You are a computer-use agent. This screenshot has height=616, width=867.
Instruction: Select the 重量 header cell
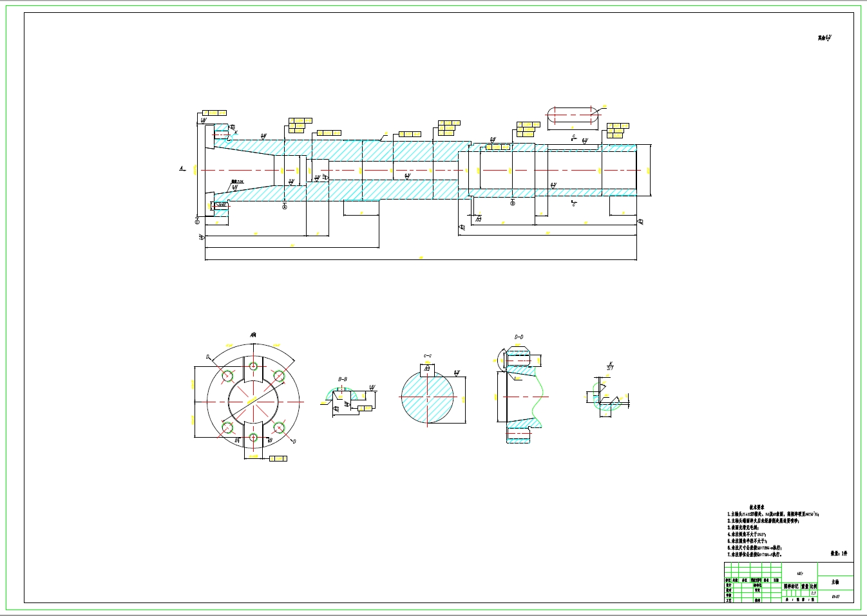[x=805, y=586]
